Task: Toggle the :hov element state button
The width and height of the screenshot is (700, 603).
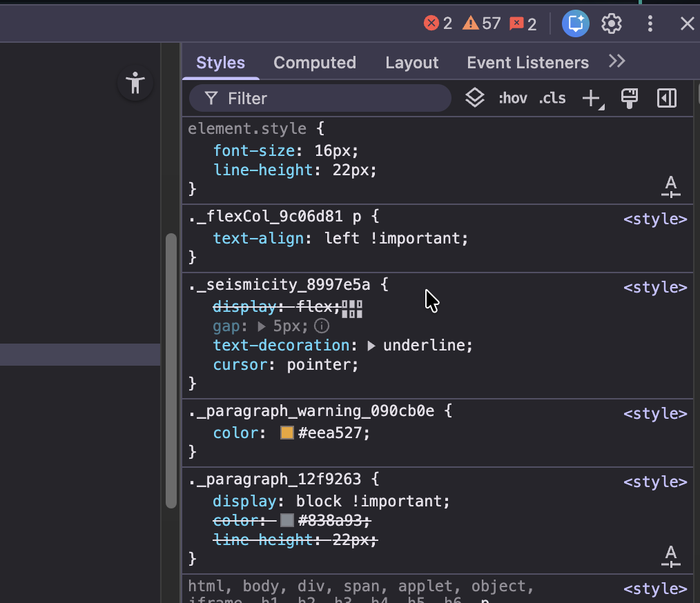Action: (512, 98)
